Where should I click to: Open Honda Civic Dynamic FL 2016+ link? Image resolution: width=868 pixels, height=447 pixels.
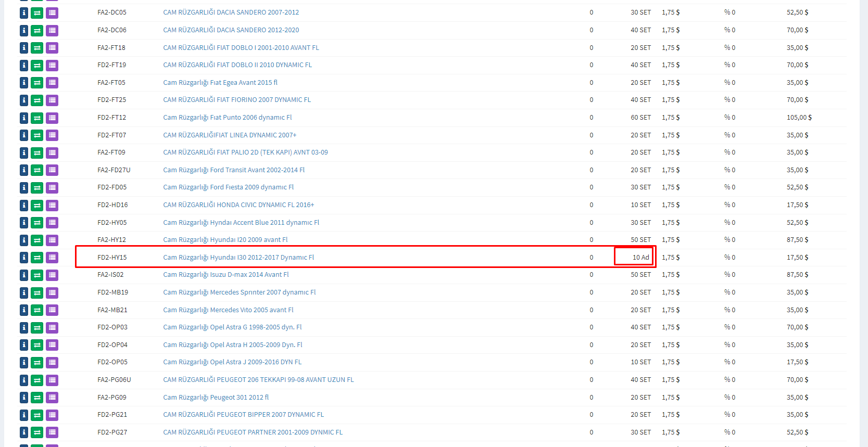tap(238, 205)
